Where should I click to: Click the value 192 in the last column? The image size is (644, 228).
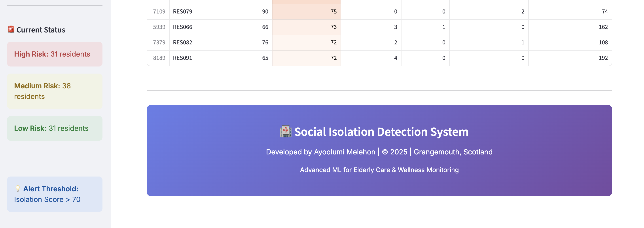pos(604,58)
